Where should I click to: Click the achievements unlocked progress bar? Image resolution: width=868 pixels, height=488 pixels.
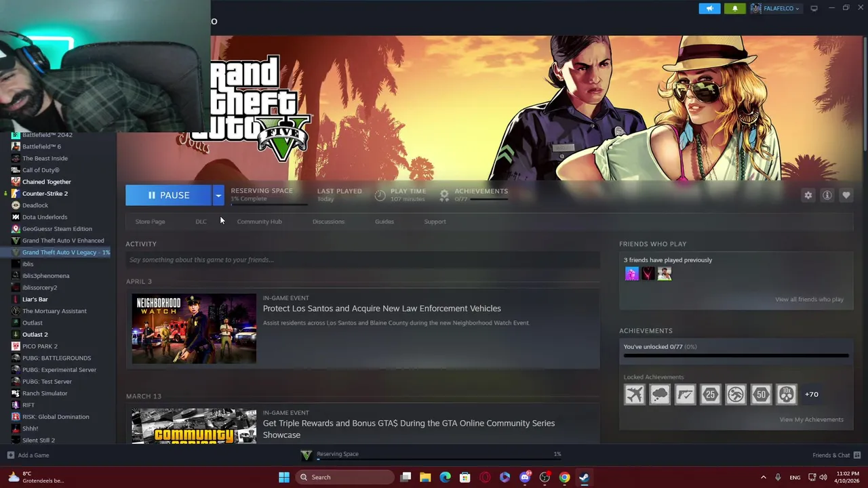point(736,355)
